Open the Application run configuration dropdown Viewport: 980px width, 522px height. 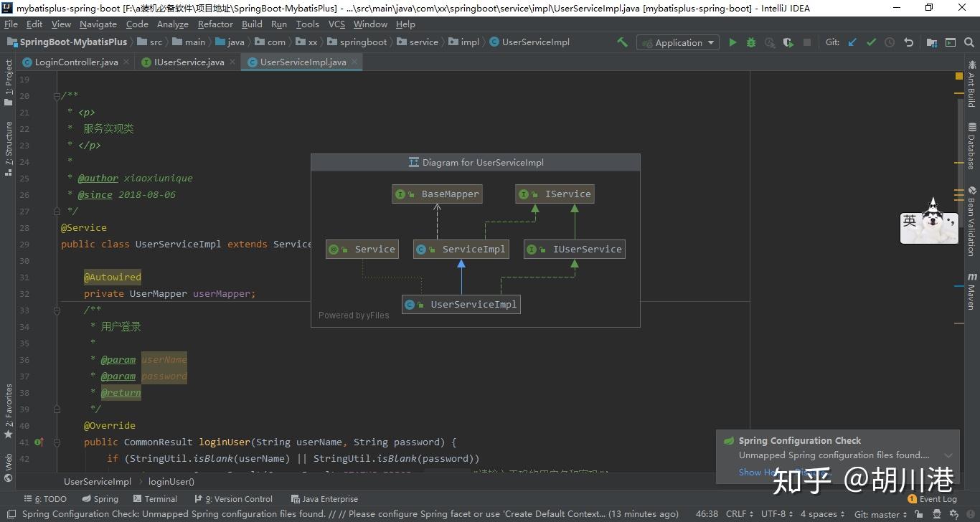(678, 42)
